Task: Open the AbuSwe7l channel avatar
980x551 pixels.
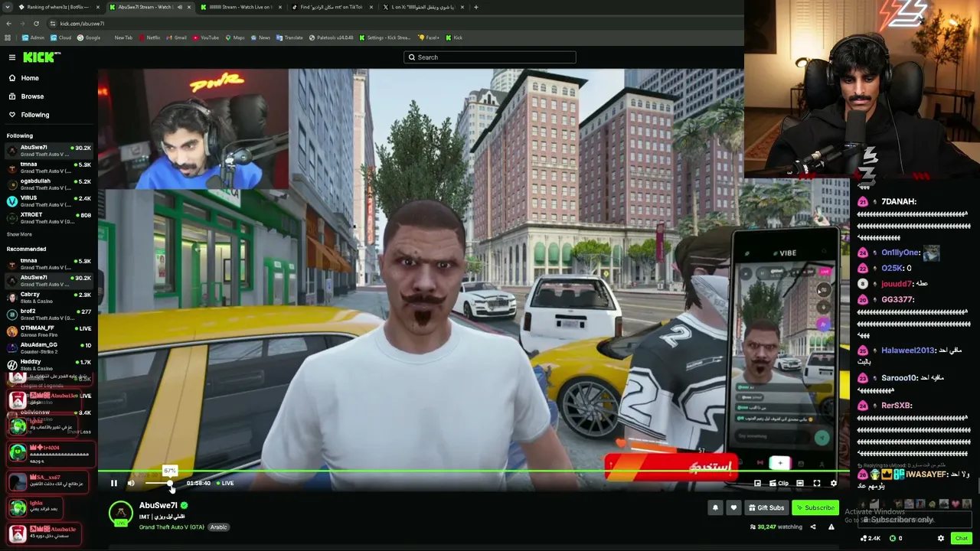Action: point(120,513)
